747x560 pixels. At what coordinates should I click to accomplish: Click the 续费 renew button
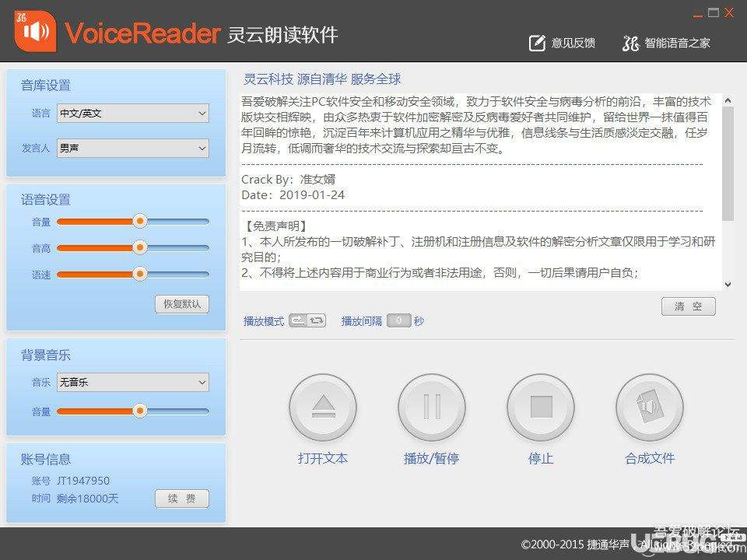(x=182, y=498)
